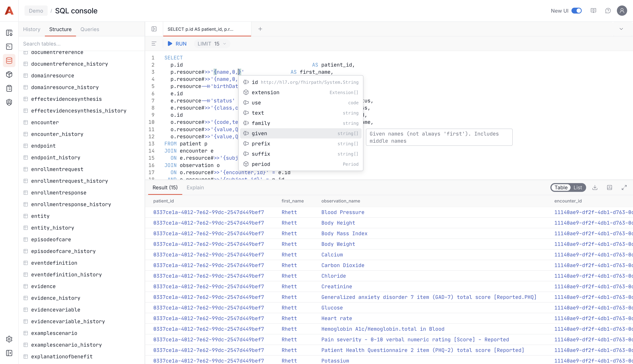Select Table mode in the results view switcher
The width and height of the screenshot is (633, 364).
[561, 187]
